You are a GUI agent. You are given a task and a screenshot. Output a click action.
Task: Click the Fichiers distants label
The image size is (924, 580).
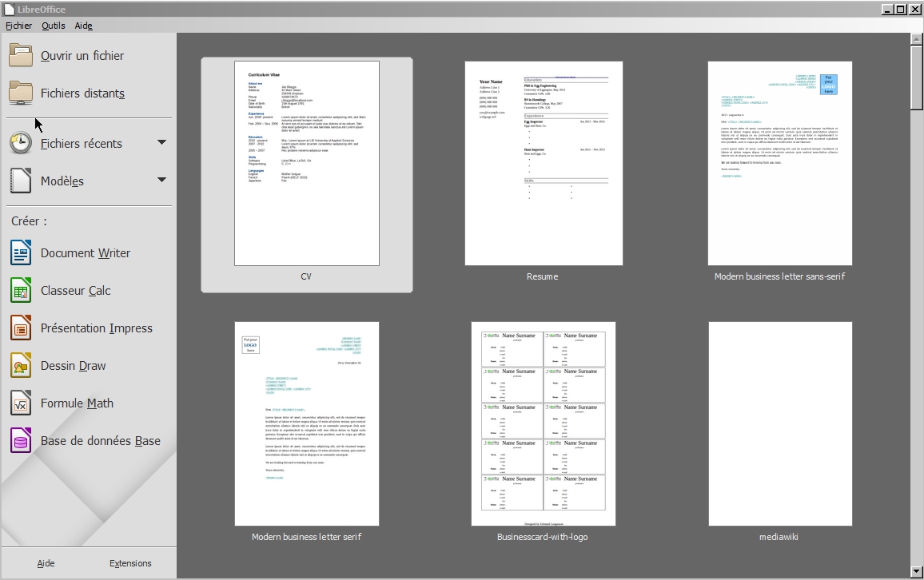pos(82,93)
